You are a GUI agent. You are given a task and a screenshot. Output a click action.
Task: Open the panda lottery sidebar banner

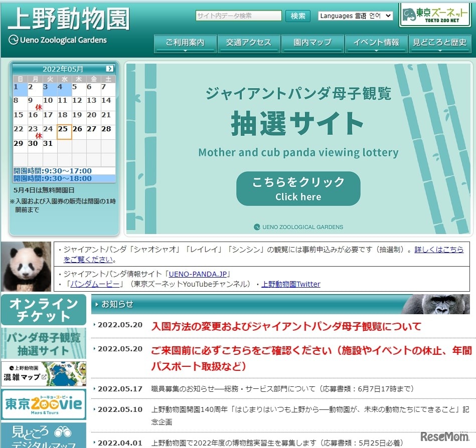[x=44, y=343]
